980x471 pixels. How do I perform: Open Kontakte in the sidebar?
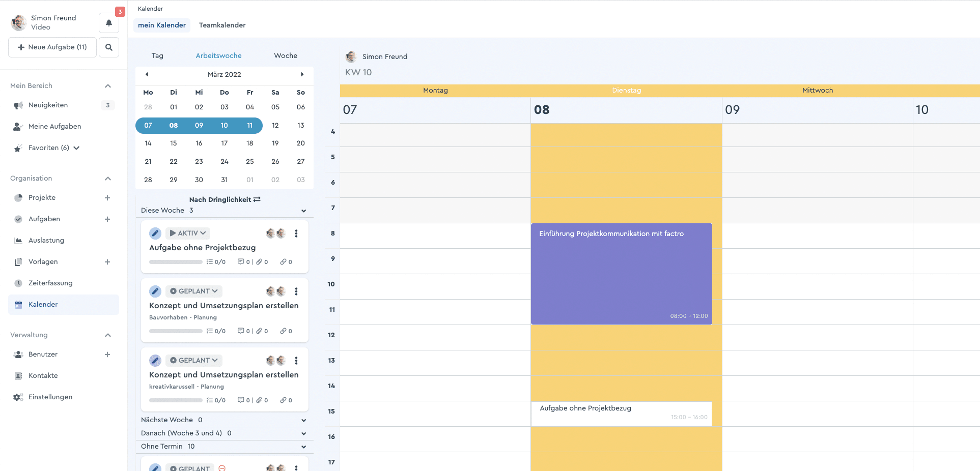[x=43, y=375]
